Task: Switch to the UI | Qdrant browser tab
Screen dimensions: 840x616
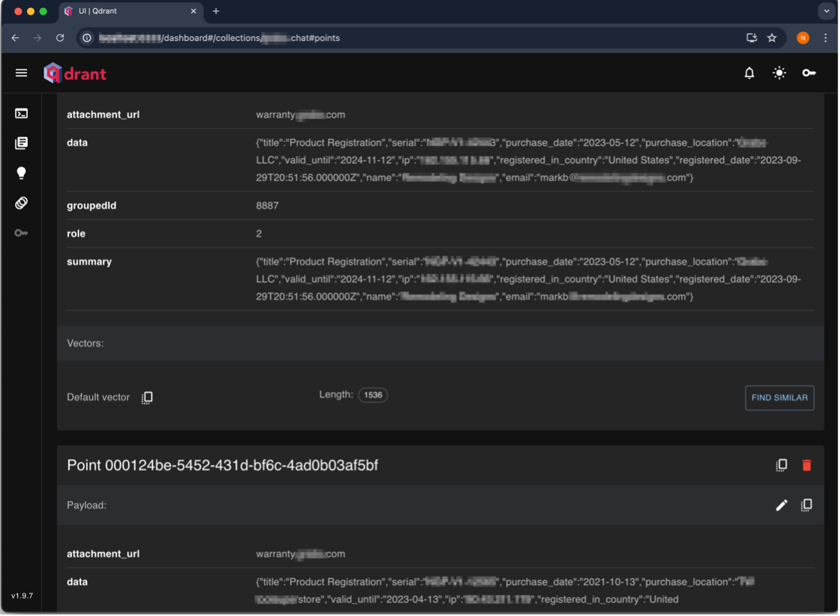Action: 131,12
